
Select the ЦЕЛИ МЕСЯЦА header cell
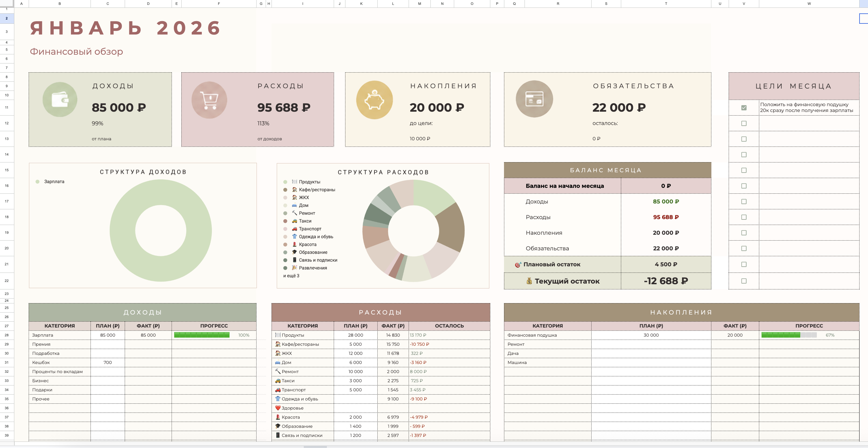[x=794, y=86]
